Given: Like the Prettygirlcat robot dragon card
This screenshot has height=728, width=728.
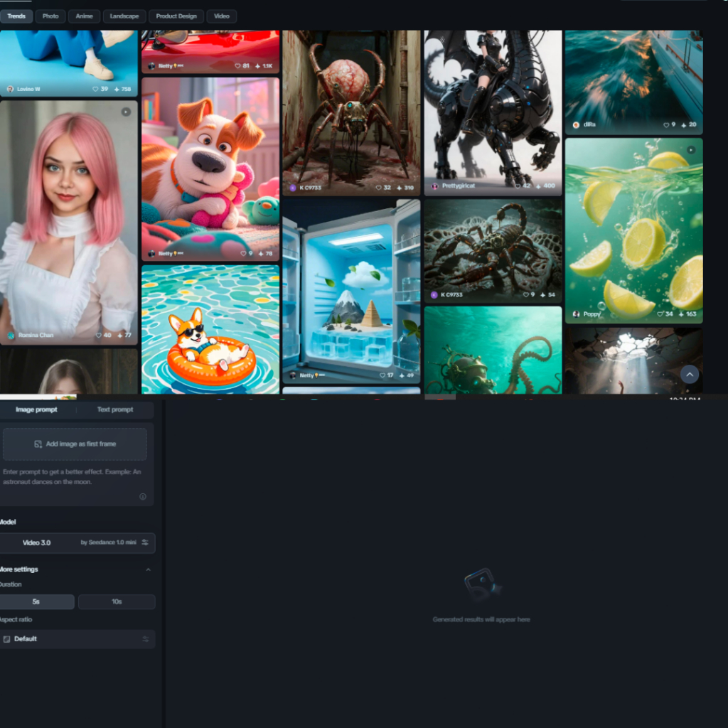Looking at the screenshot, I should (x=518, y=186).
